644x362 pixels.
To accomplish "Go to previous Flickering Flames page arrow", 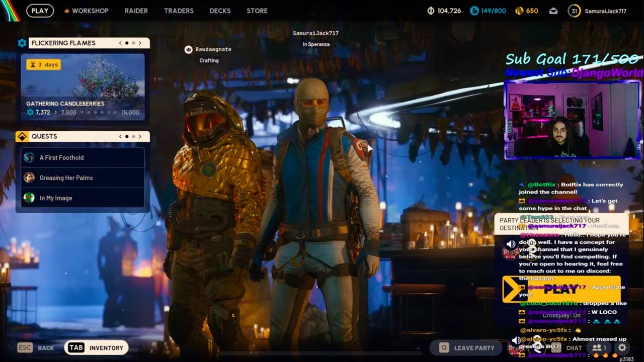I will click(x=120, y=43).
